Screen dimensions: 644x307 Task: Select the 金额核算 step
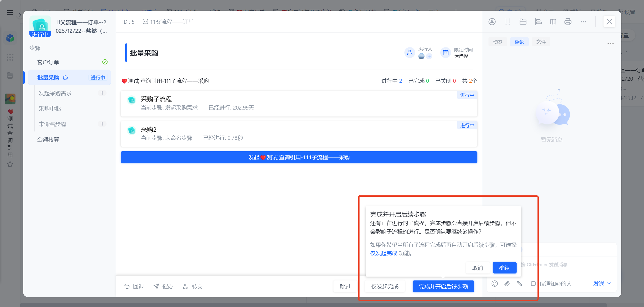[70, 139]
